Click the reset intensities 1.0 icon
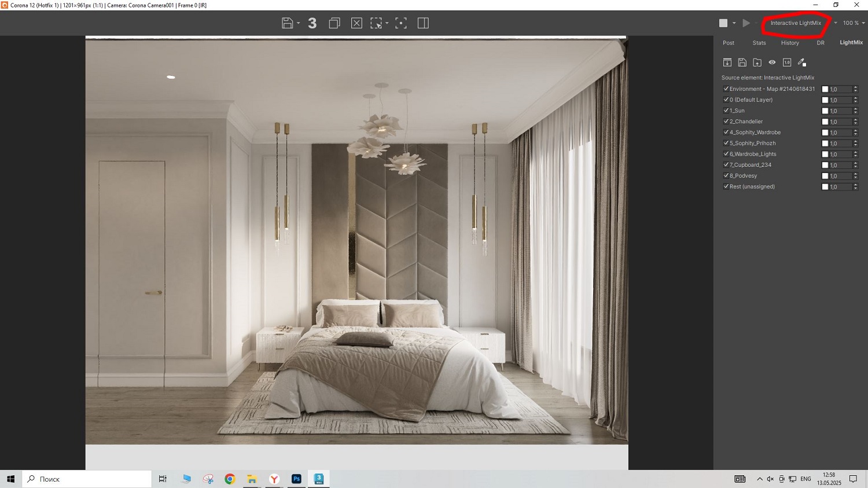Image resolution: width=868 pixels, height=488 pixels. pos(787,63)
